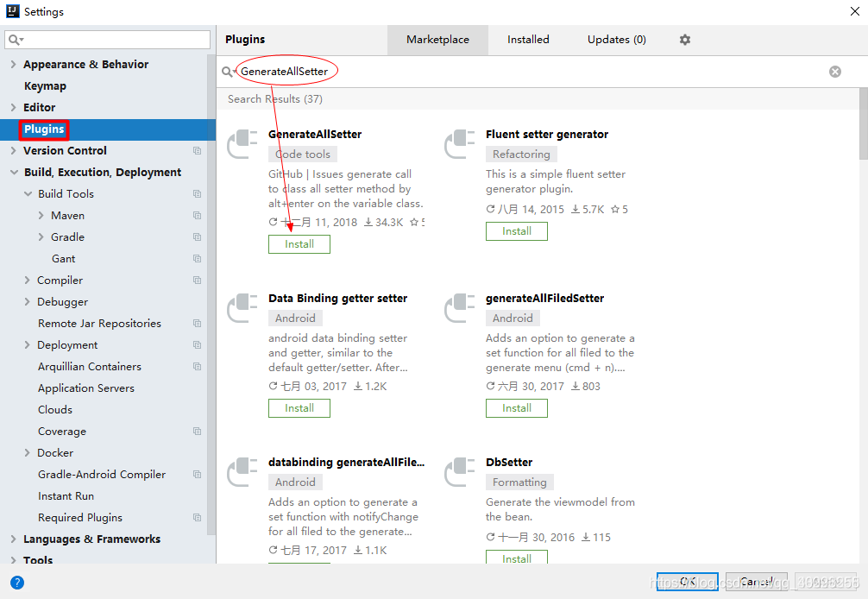Expand the Maven settings node
Screen dimensions: 868x599
(41, 216)
